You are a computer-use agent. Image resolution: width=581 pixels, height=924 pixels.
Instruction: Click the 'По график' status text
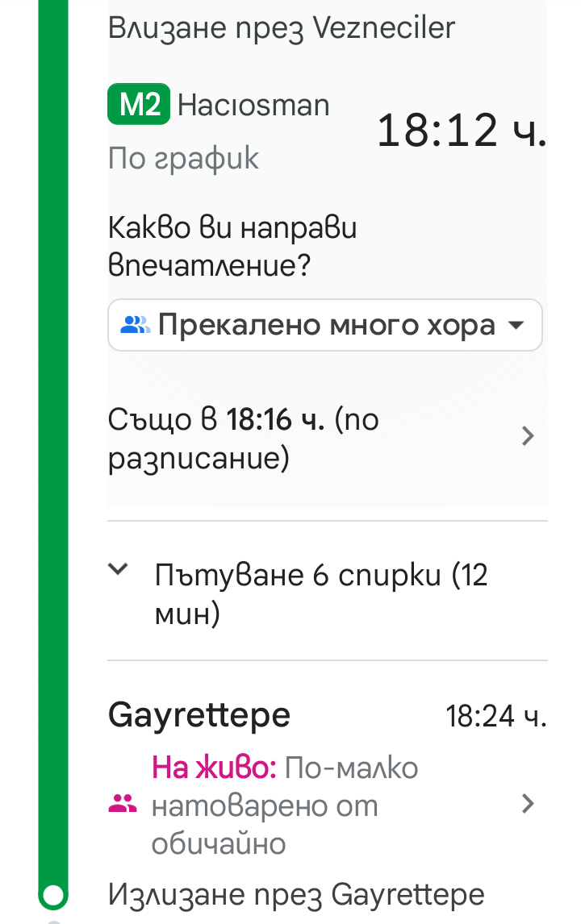[183, 158]
